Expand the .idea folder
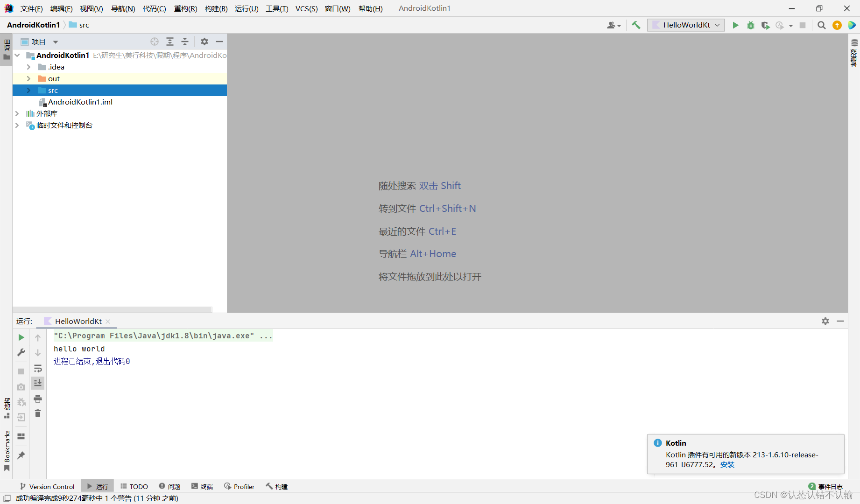Image resolution: width=860 pixels, height=504 pixels. pyautogui.click(x=28, y=67)
